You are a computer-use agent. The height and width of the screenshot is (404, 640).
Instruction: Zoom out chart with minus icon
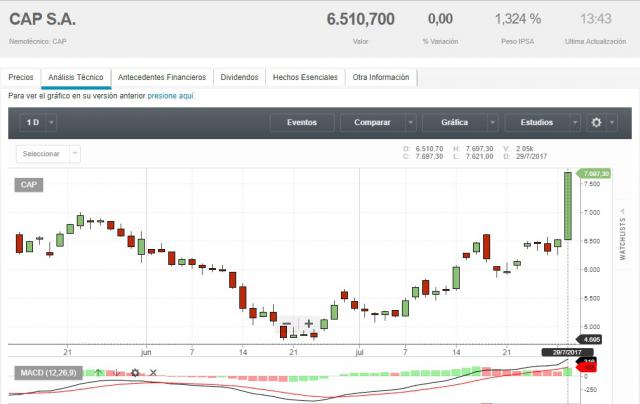[287, 324]
